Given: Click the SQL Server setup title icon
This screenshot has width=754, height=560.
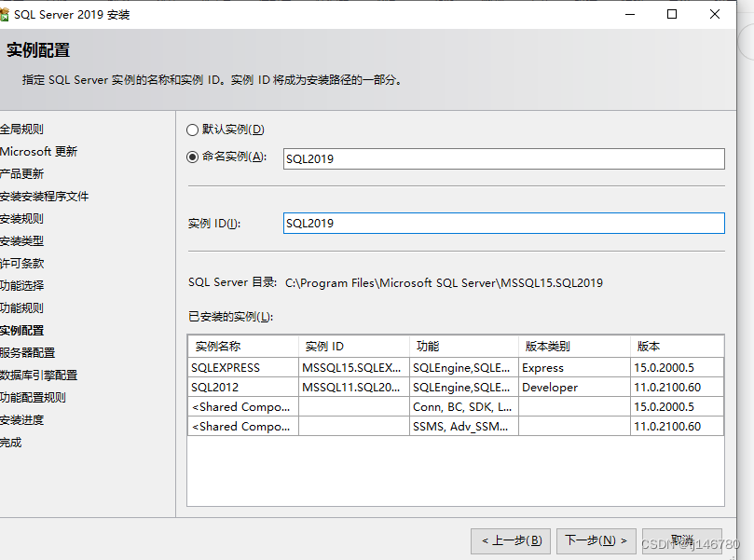Looking at the screenshot, I should point(5,15).
